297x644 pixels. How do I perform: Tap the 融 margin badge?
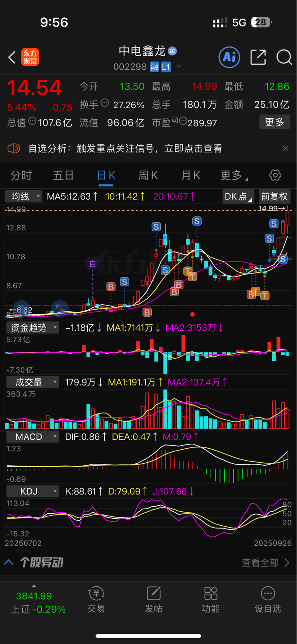click(x=154, y=67)
